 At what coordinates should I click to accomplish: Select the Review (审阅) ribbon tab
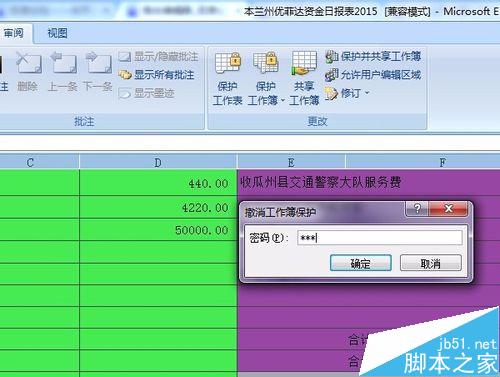(14, 33)
